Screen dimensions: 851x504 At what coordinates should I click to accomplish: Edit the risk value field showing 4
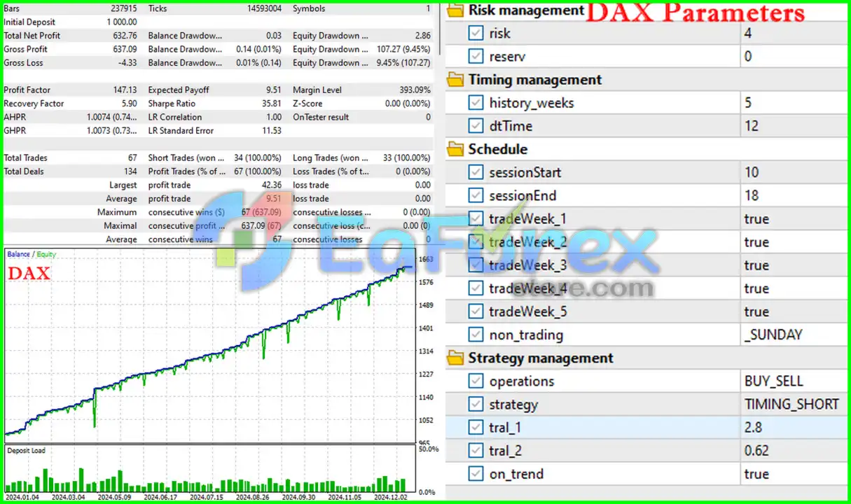pos(793,33)
